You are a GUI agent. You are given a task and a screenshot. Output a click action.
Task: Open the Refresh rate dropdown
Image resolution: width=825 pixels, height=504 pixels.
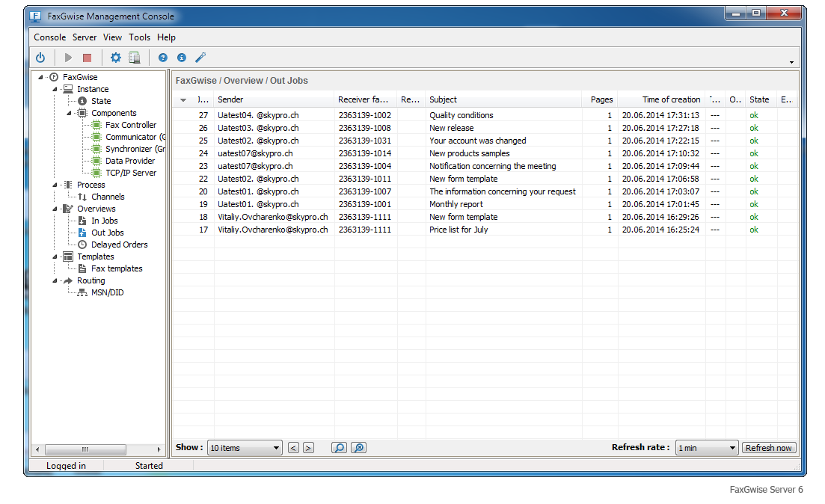(x=707, y=448)
